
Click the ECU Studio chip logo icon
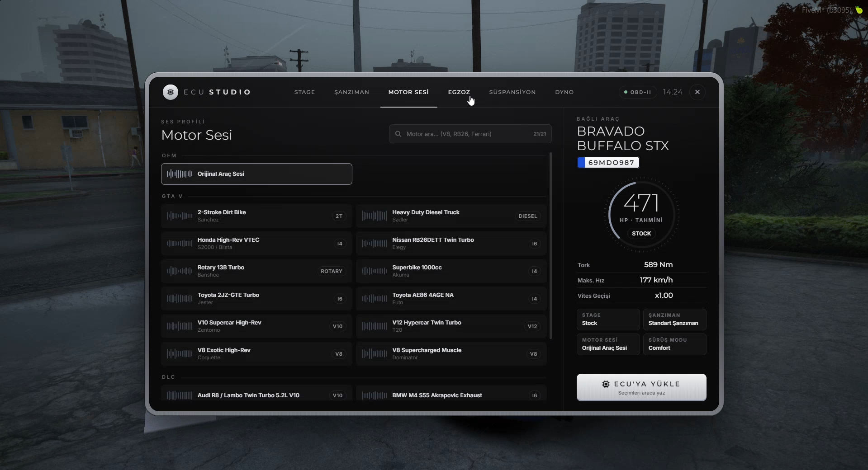(x=171, y=92)
